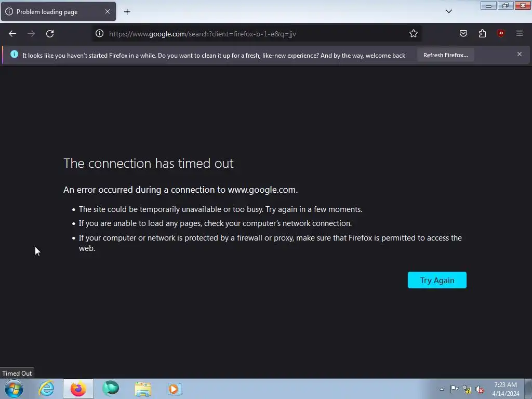Click the text mentioning www.google.com error
Screen dimensions: 532x399
tap(180, 190)
